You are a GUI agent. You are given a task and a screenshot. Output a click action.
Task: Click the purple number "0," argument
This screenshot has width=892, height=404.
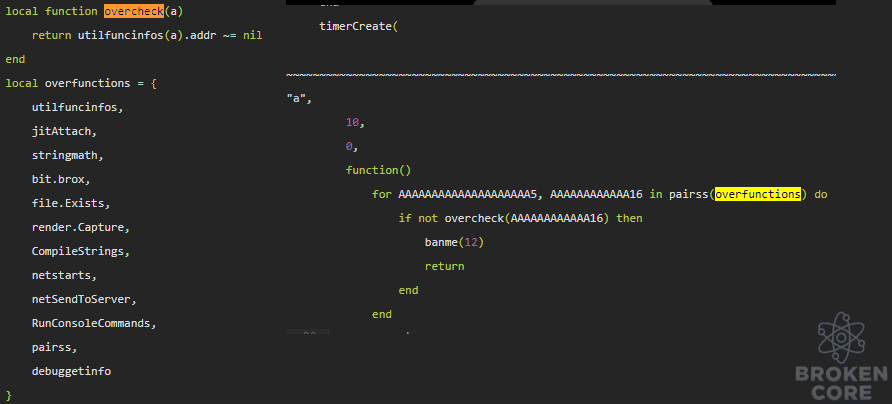coord(352,147)
